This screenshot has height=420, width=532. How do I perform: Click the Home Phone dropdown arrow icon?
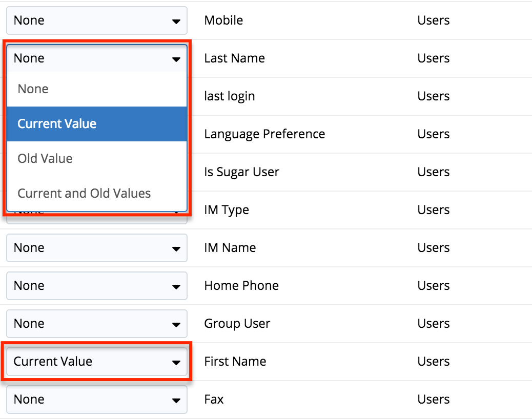coord(176,286)
